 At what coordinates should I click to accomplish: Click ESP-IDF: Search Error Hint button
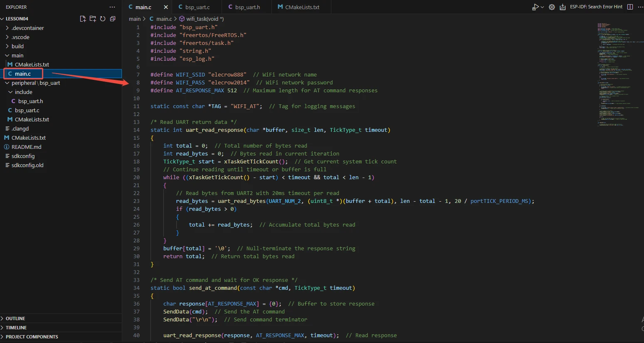click(x=596, y=7)
